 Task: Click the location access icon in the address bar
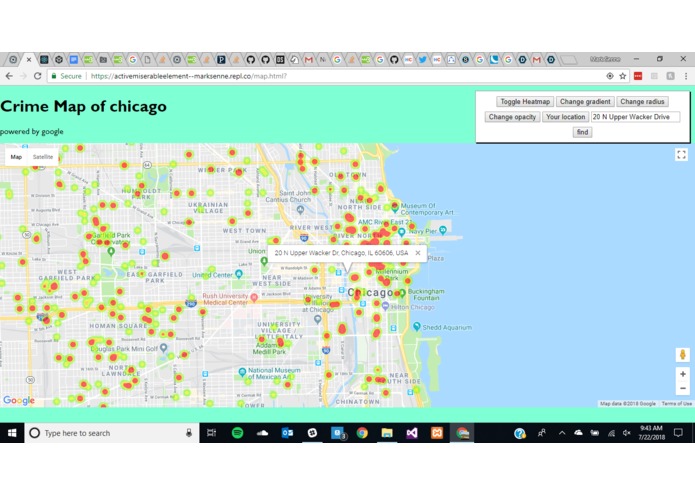point(610,76)
